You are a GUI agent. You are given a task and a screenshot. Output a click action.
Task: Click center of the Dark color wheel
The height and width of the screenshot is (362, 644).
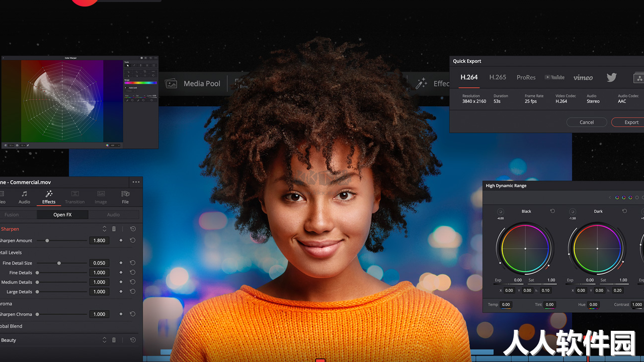(597, 249)
